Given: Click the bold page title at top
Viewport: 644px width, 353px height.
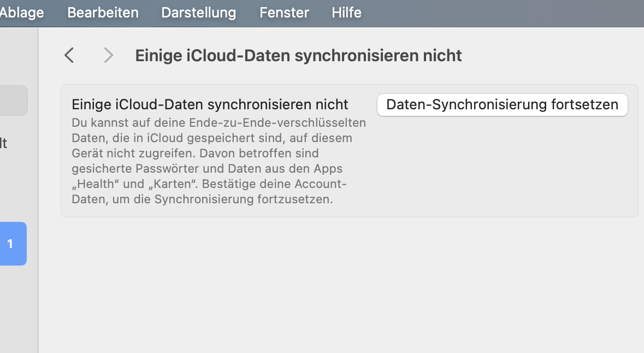Looking at the screenshot, I should [298, 56].
